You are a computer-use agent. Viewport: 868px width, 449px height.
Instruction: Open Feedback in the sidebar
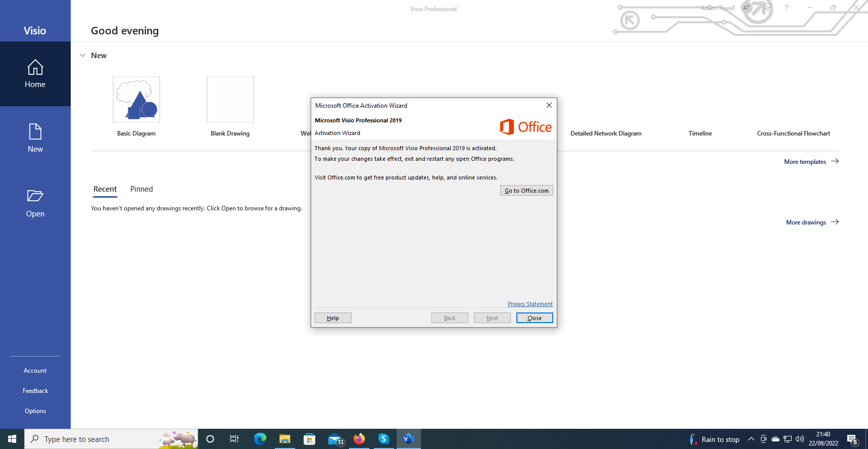35,391
